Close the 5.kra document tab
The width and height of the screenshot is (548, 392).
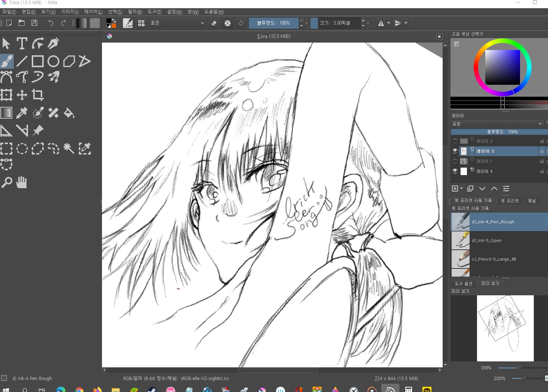(439, 37)
